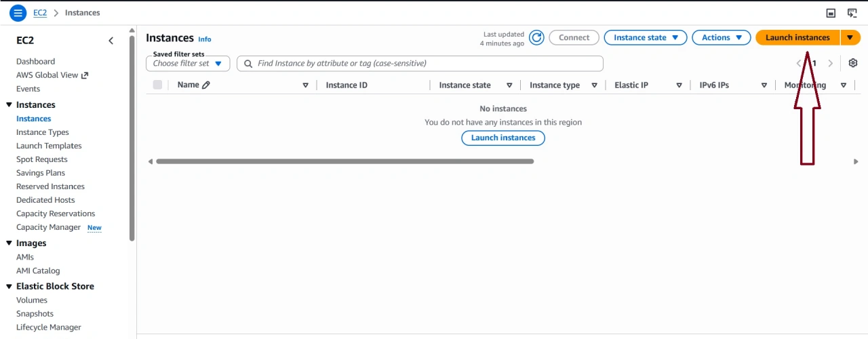The image size is (868, 339).
Task: Open the panel layout icon in top bar
Action: pos(831,13)
